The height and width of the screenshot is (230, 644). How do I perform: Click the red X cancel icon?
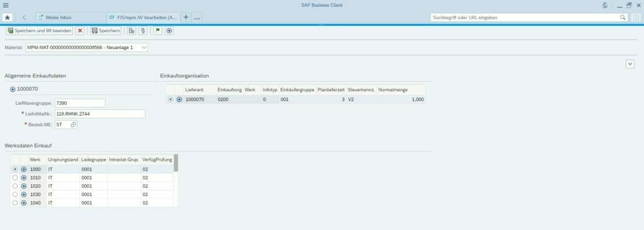pyautogui.click(x=80, y=31)
